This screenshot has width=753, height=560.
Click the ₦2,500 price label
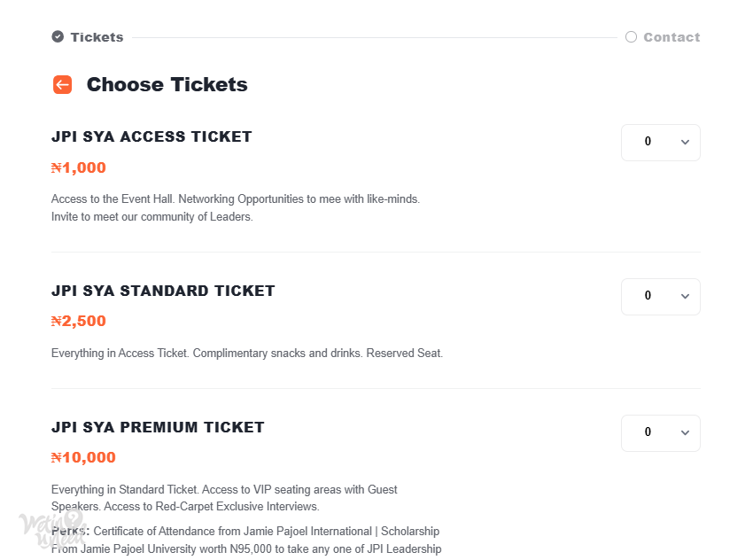click(78, 321)
